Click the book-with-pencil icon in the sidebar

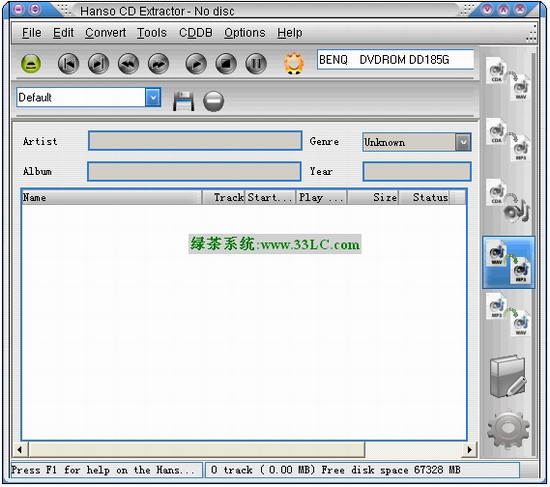[x=508, y=376]
